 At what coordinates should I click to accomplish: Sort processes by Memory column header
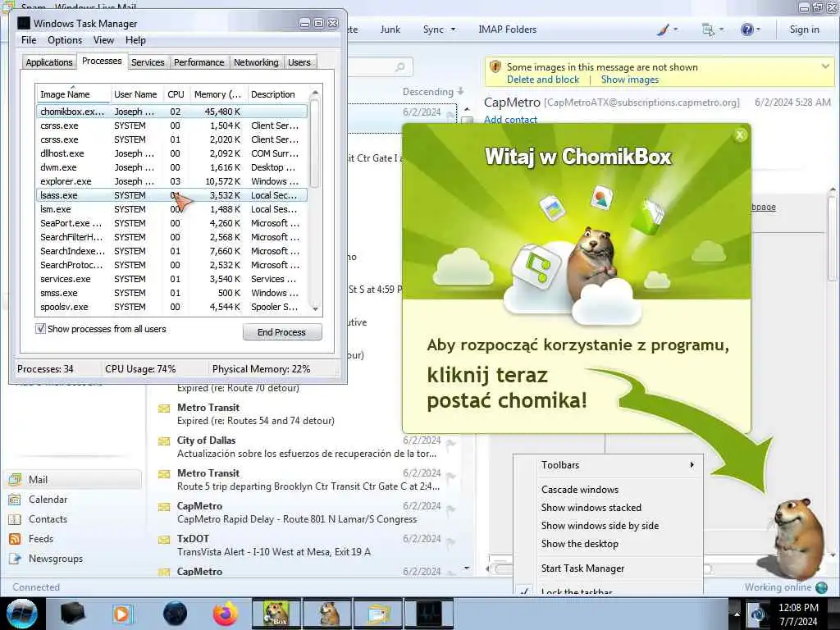click(217, 94)
